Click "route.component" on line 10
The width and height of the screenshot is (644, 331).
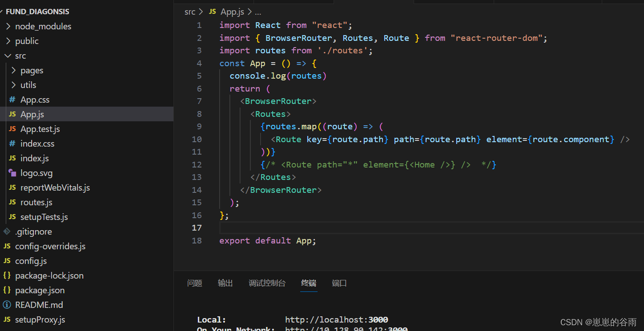pos(571,140)
